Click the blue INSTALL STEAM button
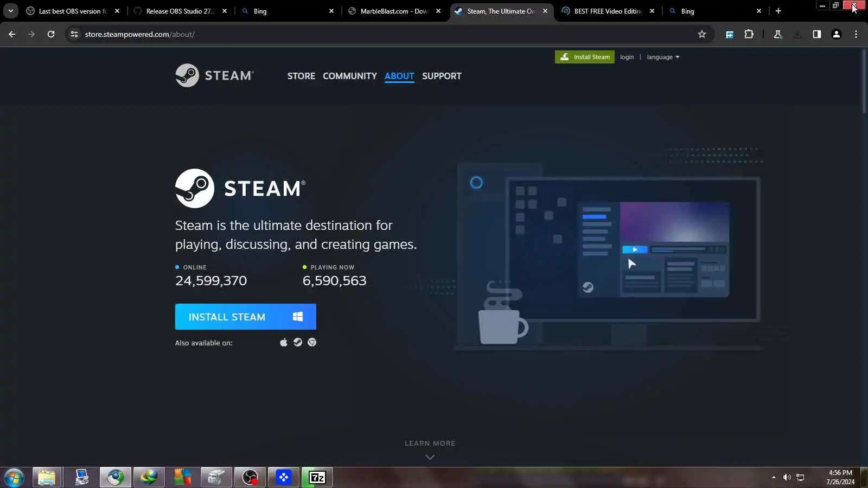 pos(245,317)
